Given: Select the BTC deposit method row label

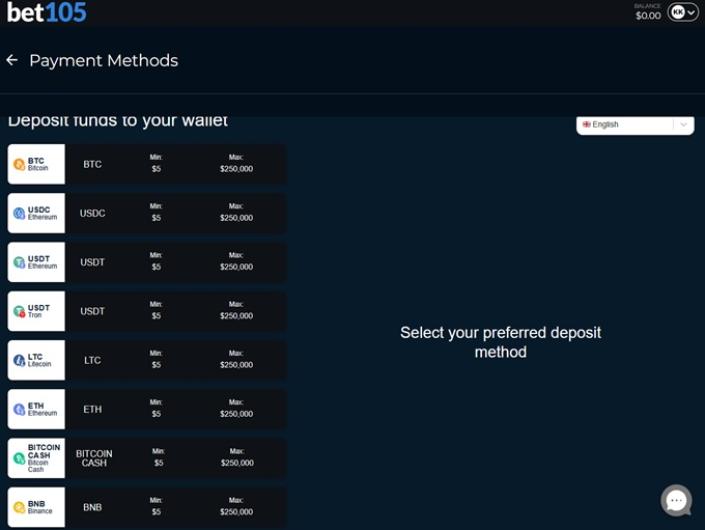Looking at the screenshot, I should click(x=92, y=164).
